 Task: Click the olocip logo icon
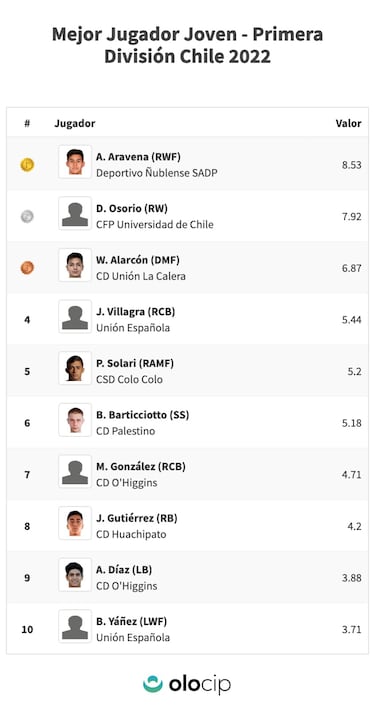coord(153,684)
